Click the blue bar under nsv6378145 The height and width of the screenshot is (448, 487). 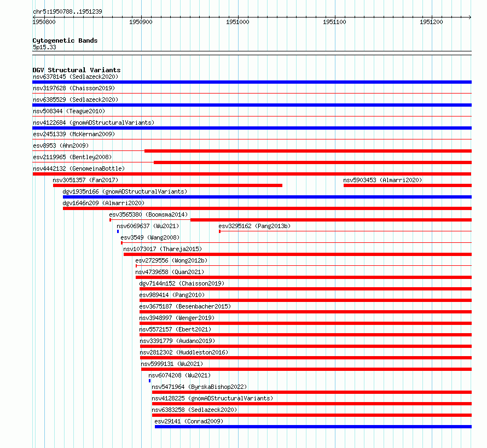252,82
